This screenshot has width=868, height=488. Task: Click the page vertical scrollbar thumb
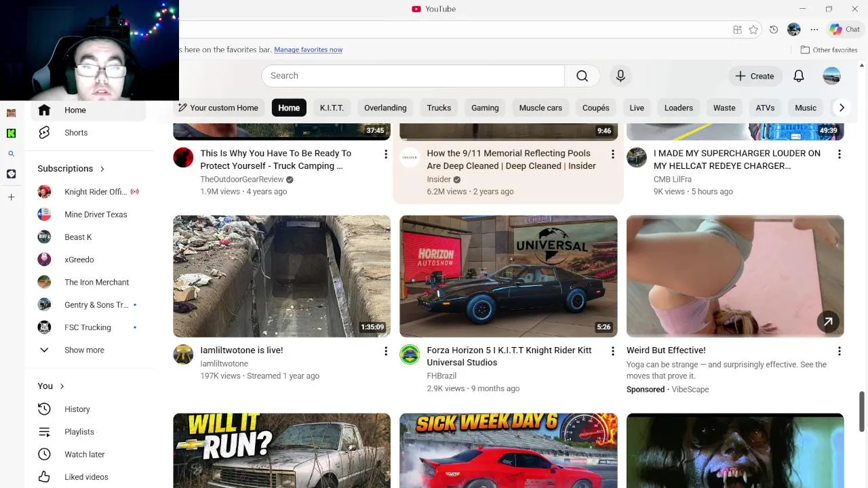click(862, 411)
